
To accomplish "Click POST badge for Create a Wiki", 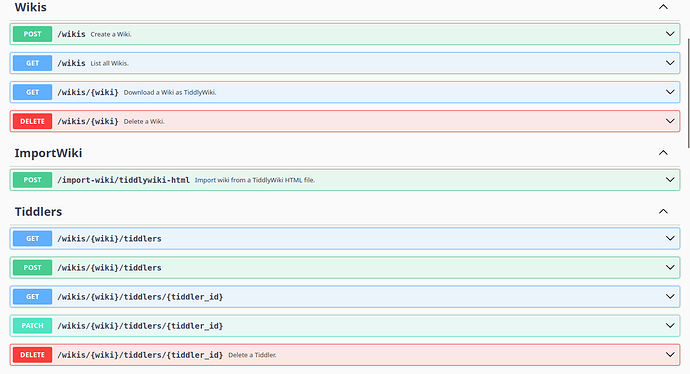I will coord(33,34).
